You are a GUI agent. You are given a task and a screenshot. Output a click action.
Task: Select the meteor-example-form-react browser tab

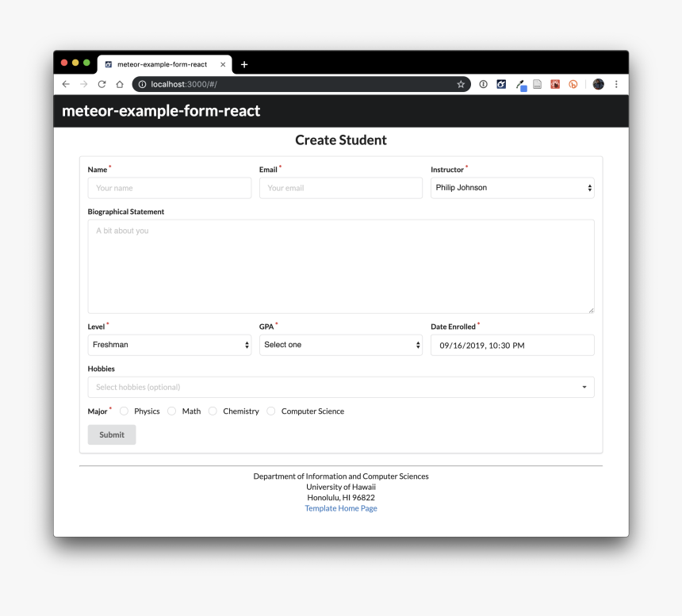(164, 65)
